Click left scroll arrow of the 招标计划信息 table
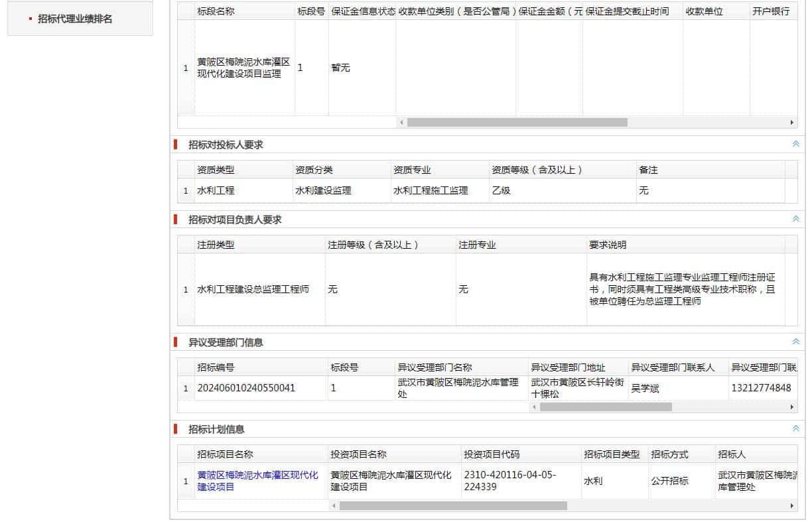 pyautogui.click(x=334, y=505)
